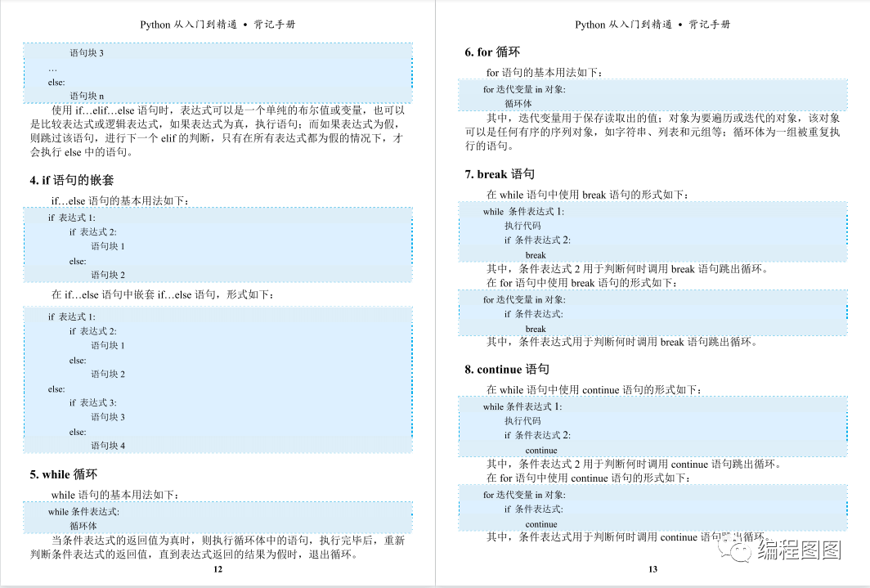Click the code line '语句块 n'
Screen dimensions: 870x588
[87, 96]
